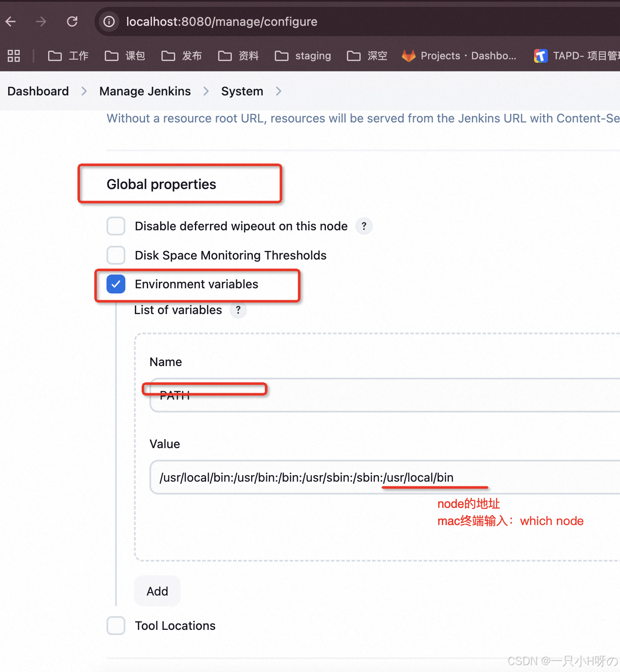Screen dimensions: 620x672
Task: Go to Dashboard breadcrumb link
Action: pos(38,91)
